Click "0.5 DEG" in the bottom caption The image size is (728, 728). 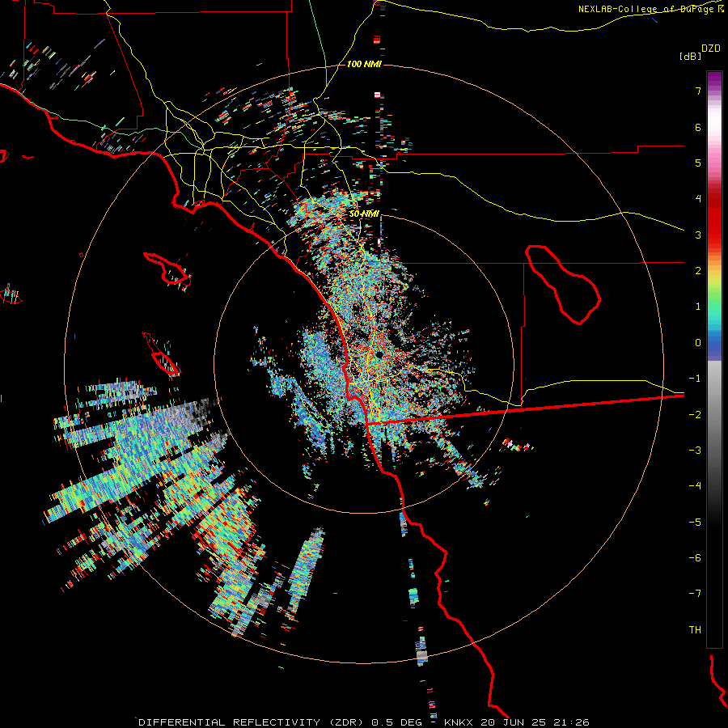click(x=397, y=722)
